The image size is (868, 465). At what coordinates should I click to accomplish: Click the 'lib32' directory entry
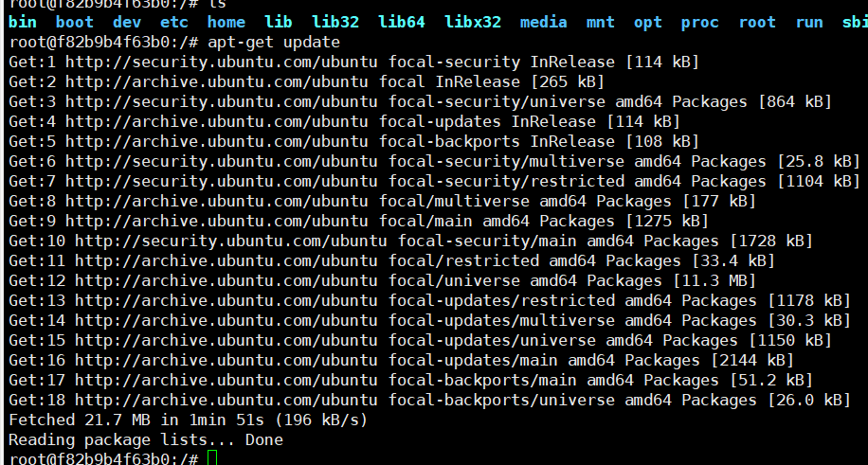coord(335,22)
